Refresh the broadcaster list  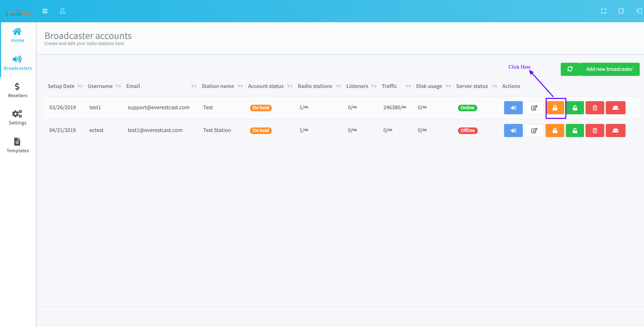(570, 69)
